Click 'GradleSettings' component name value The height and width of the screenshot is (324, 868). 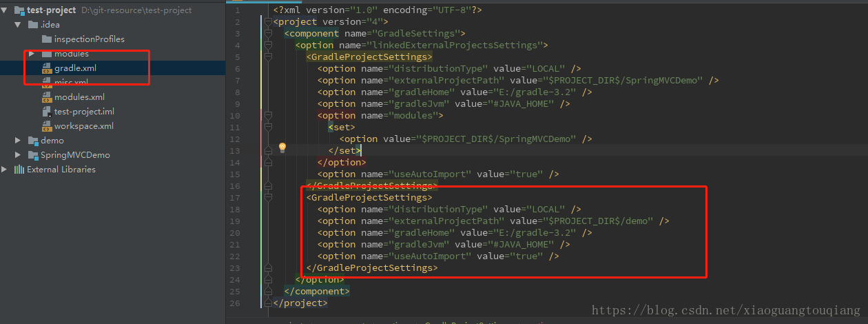pyautogui.click(x=417, y=34)
